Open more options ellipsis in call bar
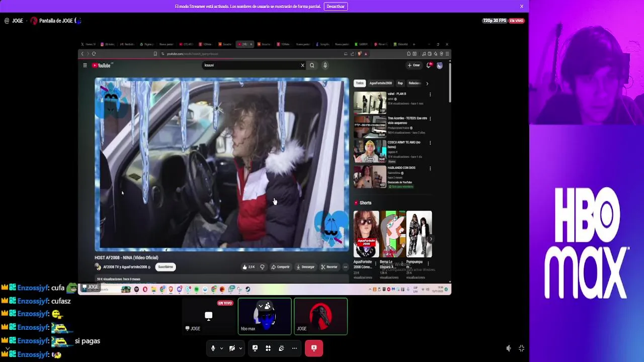644x362 pixels. tap(294, 348)
